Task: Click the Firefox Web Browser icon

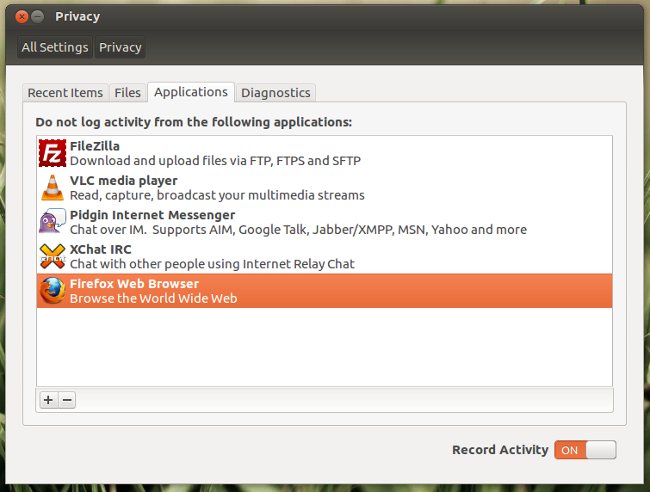Action: (52, 290)
